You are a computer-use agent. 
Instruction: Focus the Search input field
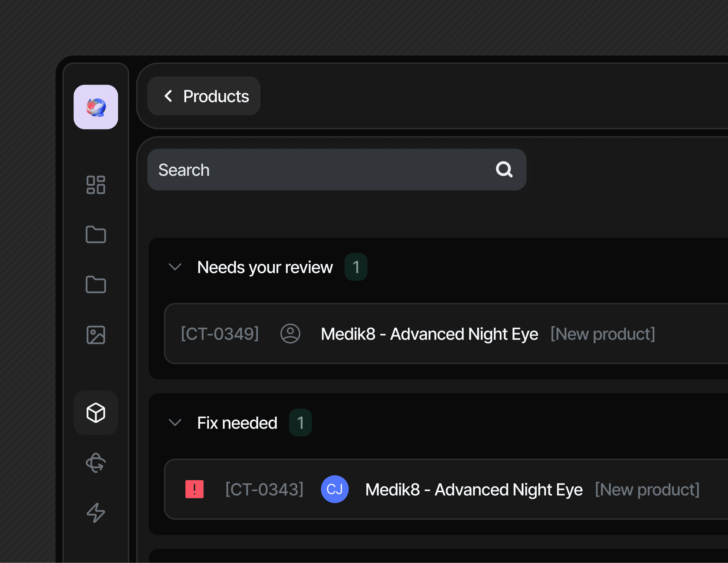(x=320, y=170)
